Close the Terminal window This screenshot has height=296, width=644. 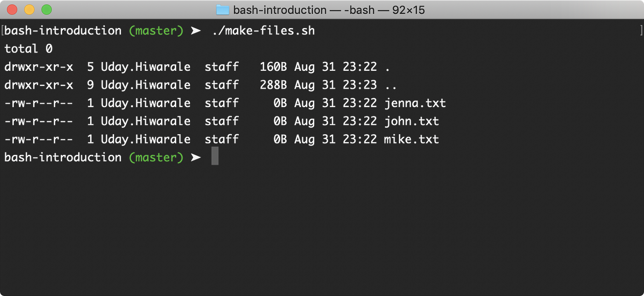point(11,9)
